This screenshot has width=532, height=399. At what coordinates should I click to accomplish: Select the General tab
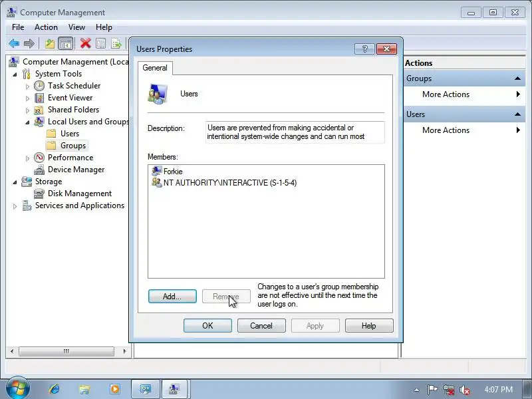point(155,68)
